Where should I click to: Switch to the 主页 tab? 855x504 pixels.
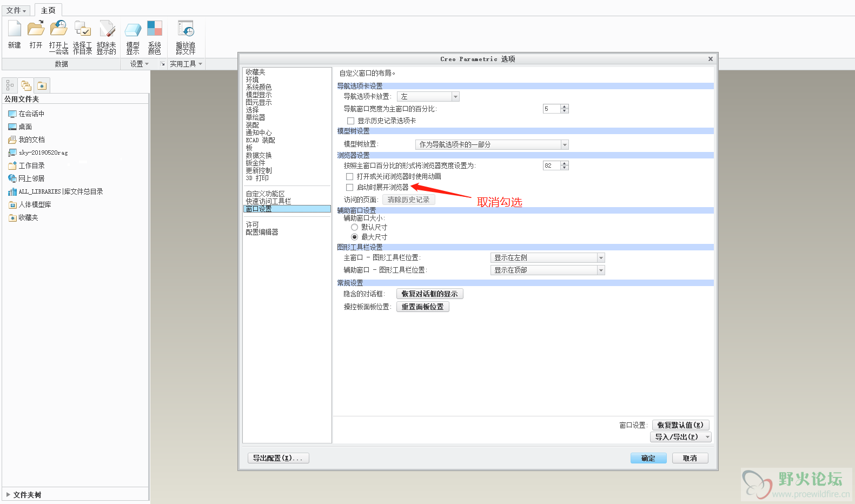[x=48, y=10]
